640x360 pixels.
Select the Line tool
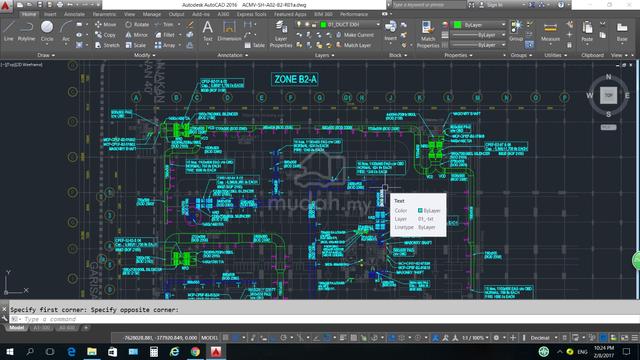click(x=9, y=31)
